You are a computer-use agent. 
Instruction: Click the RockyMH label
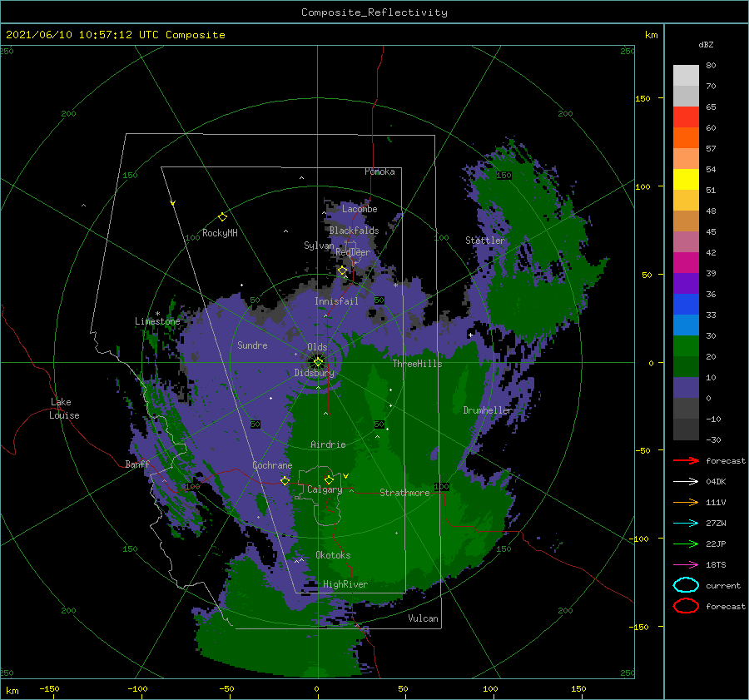click(220, 233)
